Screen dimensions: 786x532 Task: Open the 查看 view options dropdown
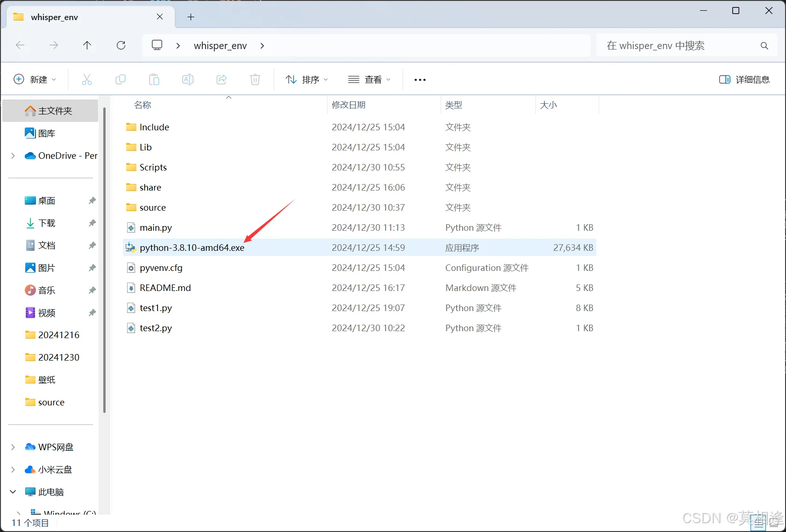[x=370, y=79]
